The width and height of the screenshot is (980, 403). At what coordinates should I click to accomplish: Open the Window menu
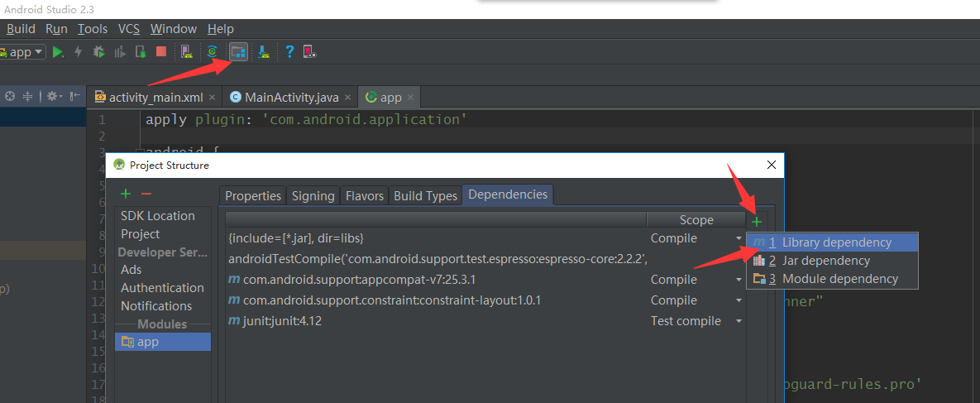tap(173, 29)
